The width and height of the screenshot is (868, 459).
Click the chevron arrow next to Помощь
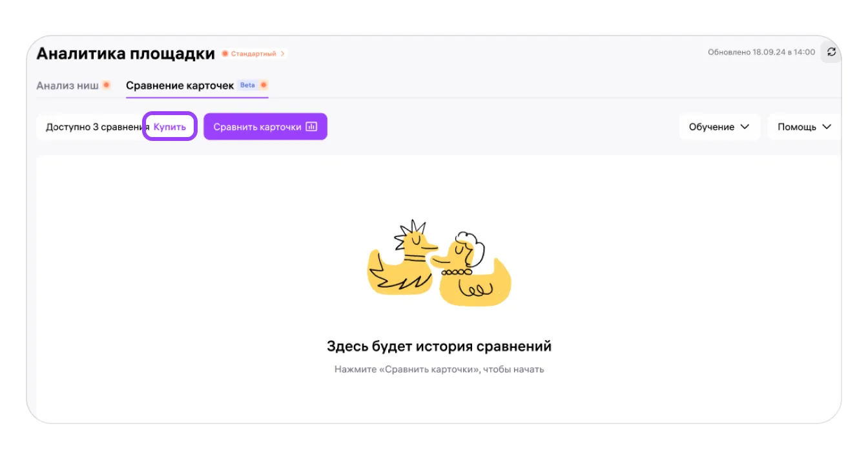pyautogui.click(x=827, y=127)
